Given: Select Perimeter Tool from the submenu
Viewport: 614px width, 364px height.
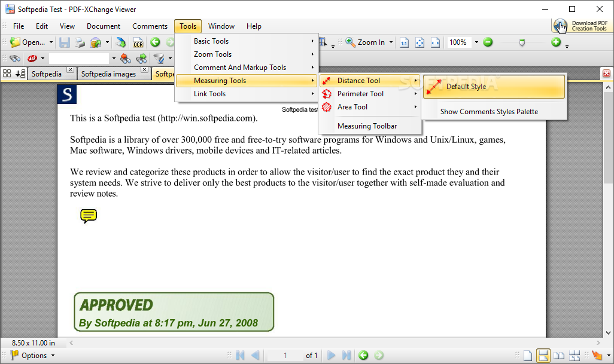Looking at the screenshot, I should coord(370,94).
